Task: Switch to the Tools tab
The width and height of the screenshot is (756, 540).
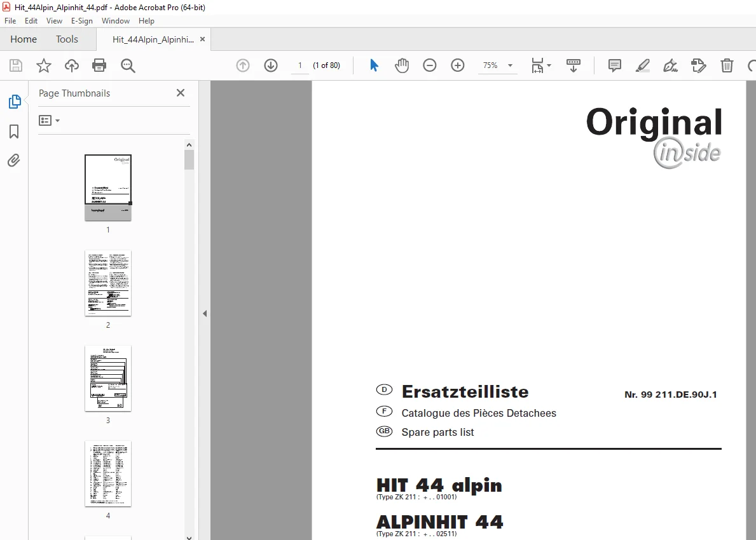Action: pos(67,39)
